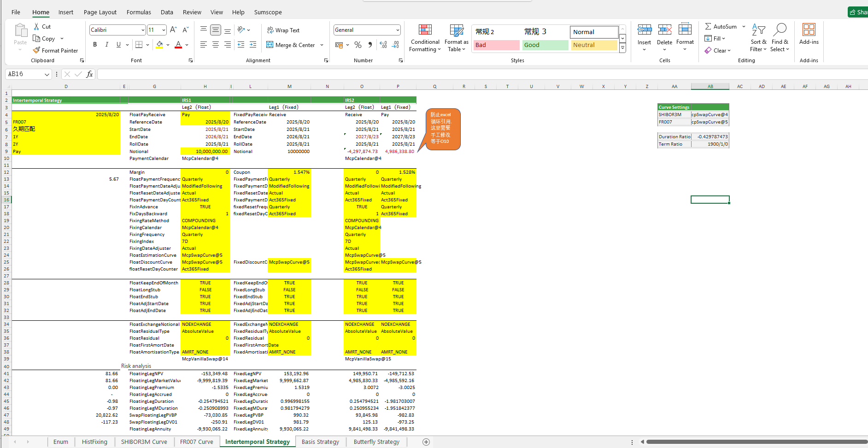Click the Borders icon
This screenshot has height=448, width=868.
(x=139, y=45)
